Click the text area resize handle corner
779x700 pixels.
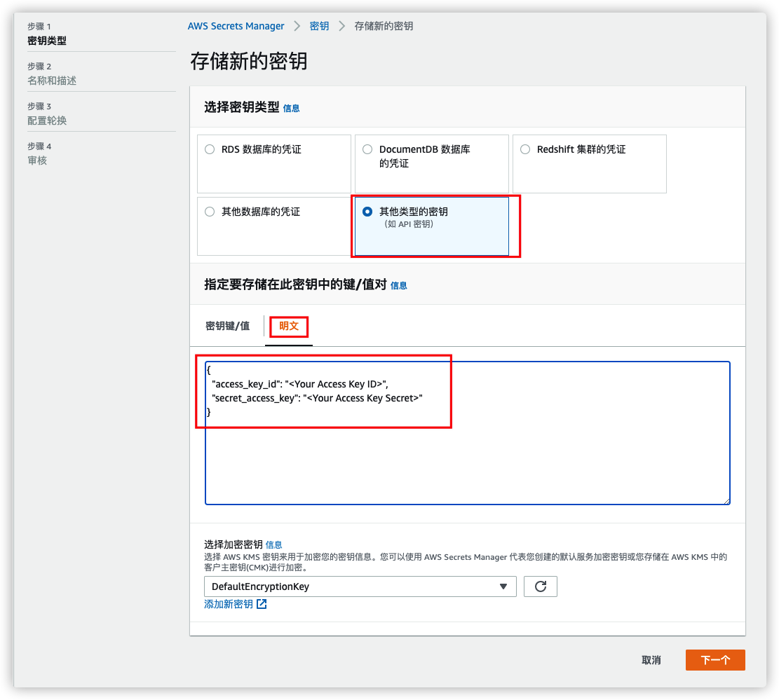tap(726, 500)
